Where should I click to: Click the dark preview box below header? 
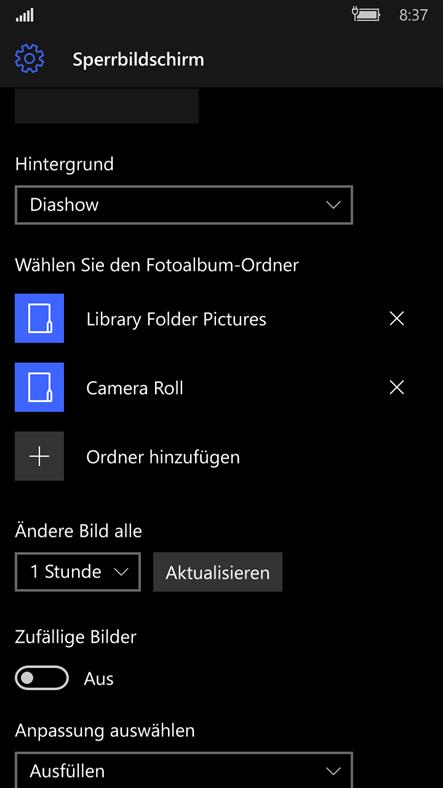pos(106,106)
